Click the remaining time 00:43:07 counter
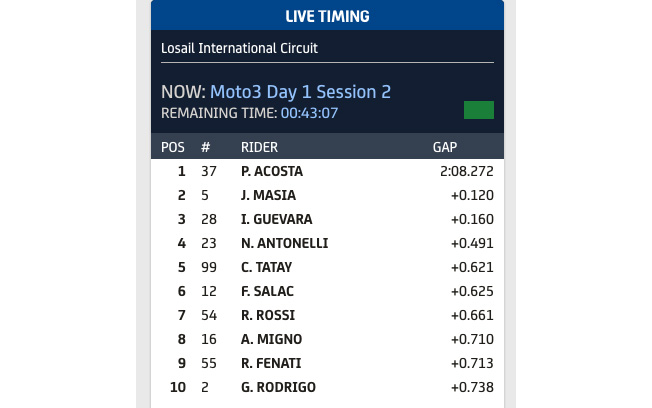 pos(309,113)
